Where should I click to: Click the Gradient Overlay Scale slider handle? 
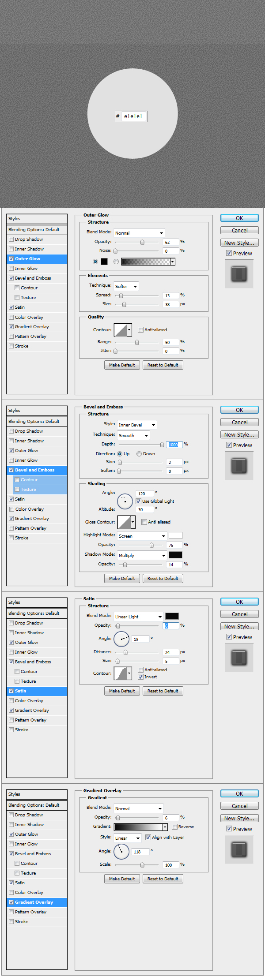142,865
